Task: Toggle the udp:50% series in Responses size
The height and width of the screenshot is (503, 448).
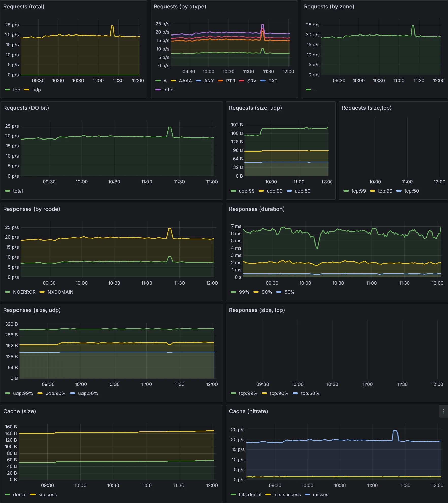Action: point(88,393)
